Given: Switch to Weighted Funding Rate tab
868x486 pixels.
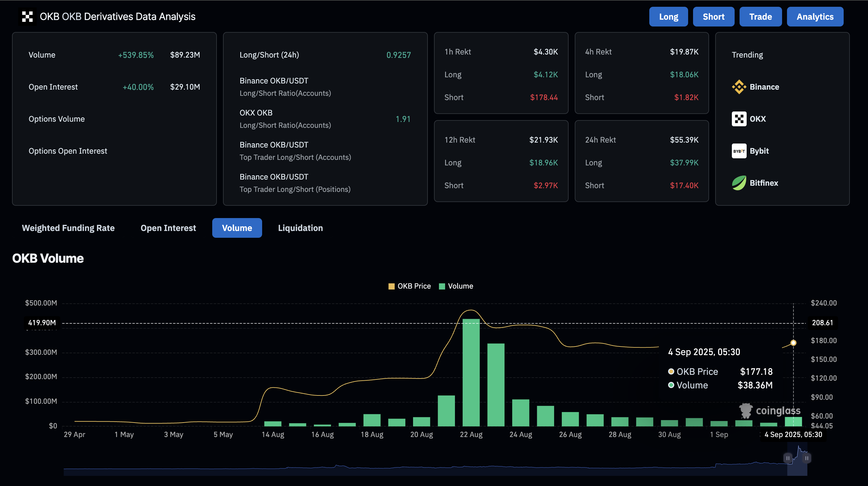Looking at the screenshot, I should [68, 228].
